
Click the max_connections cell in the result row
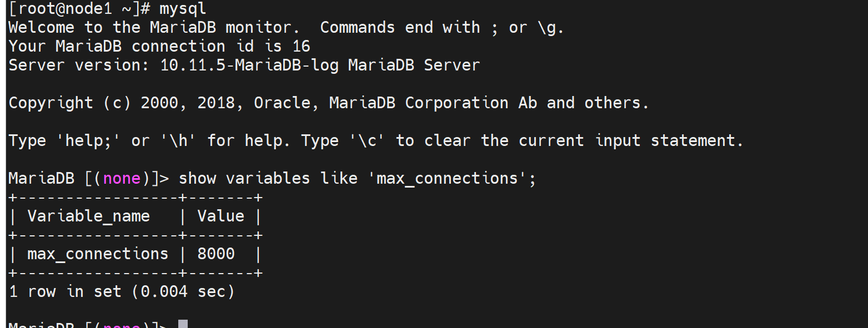point(98,254)
